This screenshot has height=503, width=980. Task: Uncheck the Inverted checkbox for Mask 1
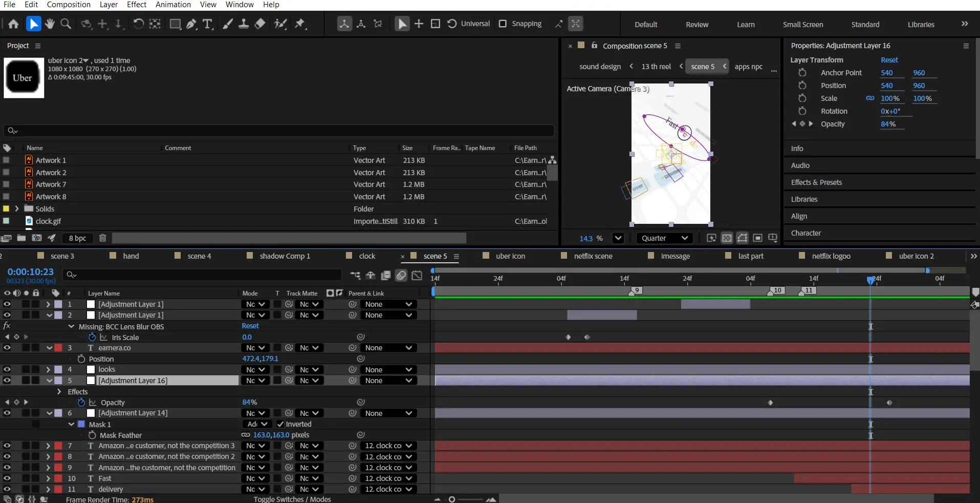point(280,424)
